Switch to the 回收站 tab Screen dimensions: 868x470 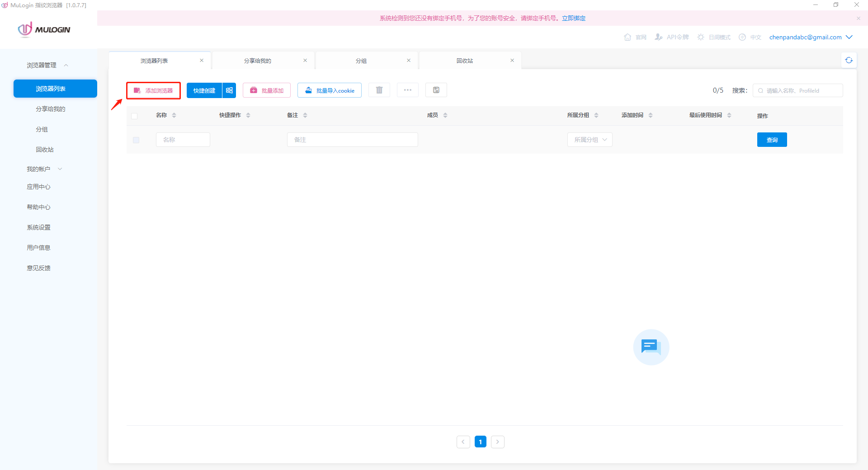point(464,61)
